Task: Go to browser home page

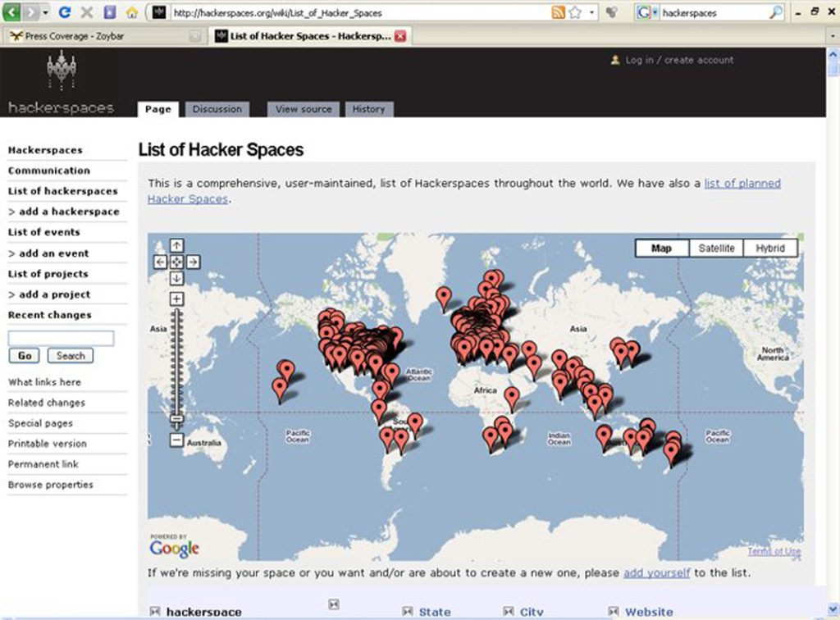Action: [x=131, y=13]
